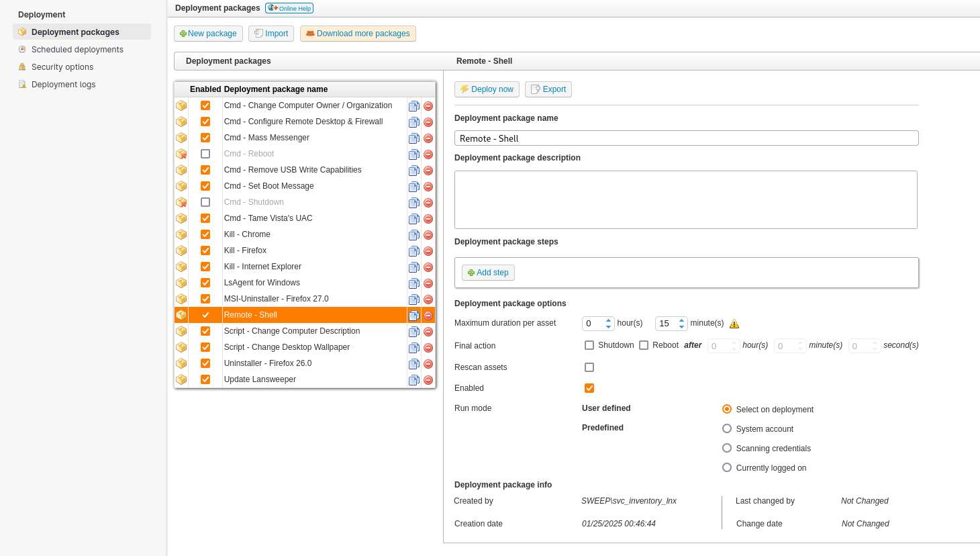The width and height of the screenshot is (980, 556).
Task: Click Download more packages
Action: coord(358,34)
